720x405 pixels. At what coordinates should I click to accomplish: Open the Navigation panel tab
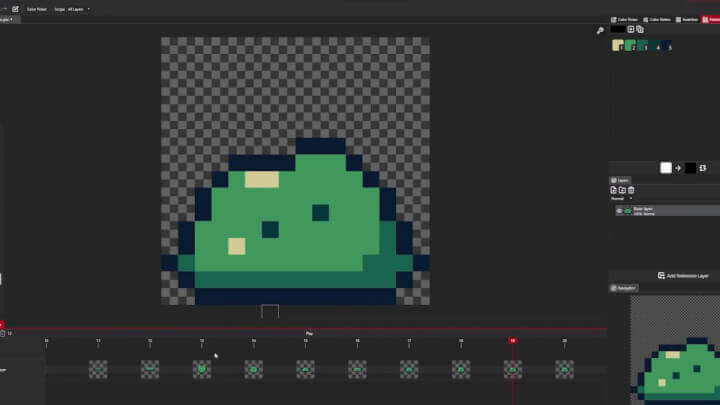[x=624, y=288]
